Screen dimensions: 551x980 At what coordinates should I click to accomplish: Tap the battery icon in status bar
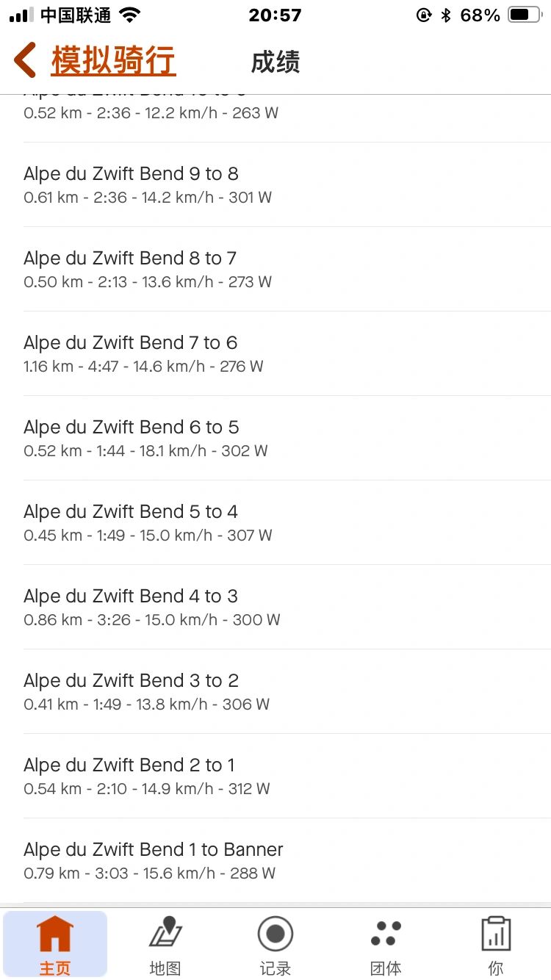525,15
